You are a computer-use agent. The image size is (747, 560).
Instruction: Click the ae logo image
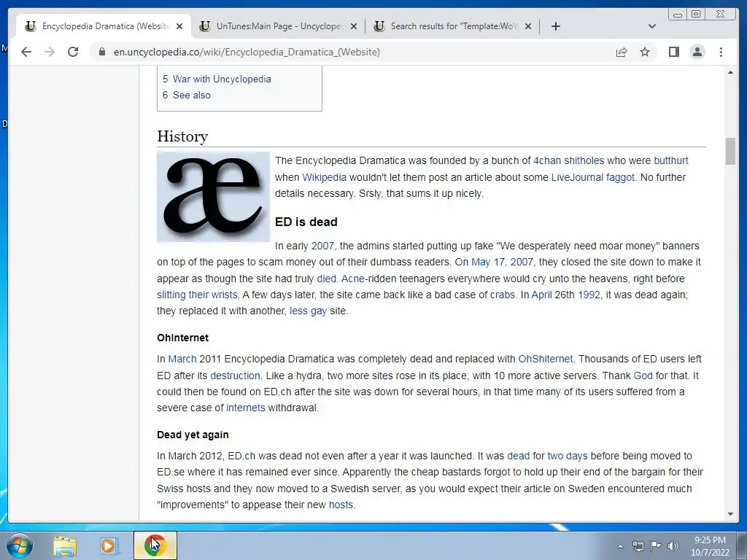point(213,197)
